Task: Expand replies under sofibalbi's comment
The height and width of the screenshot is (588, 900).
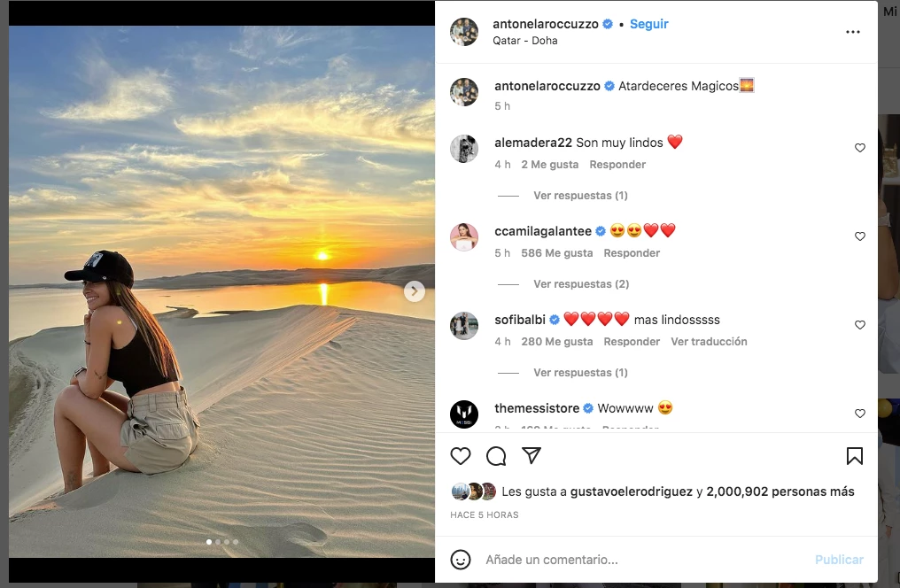Action: pos(580,373)
